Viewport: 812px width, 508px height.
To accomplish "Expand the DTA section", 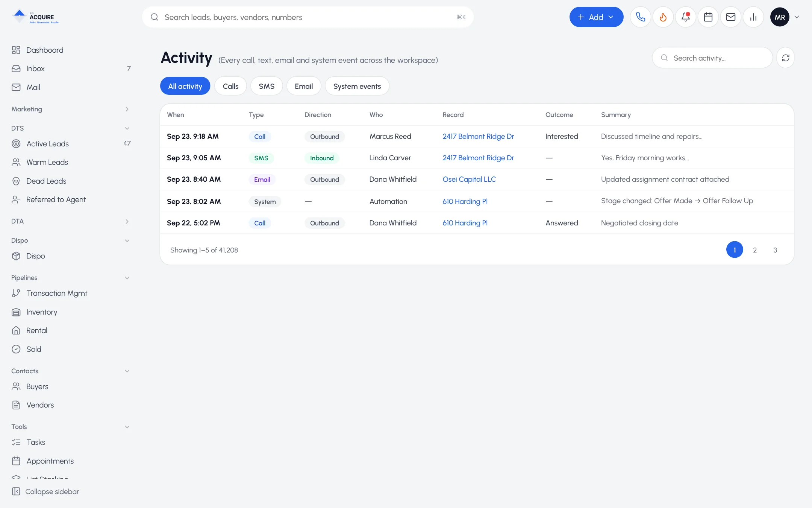I will tap(70, 221).
